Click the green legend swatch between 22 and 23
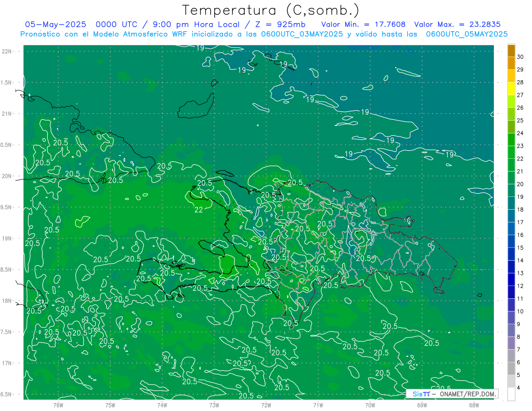532x411 pixels. 512,152
